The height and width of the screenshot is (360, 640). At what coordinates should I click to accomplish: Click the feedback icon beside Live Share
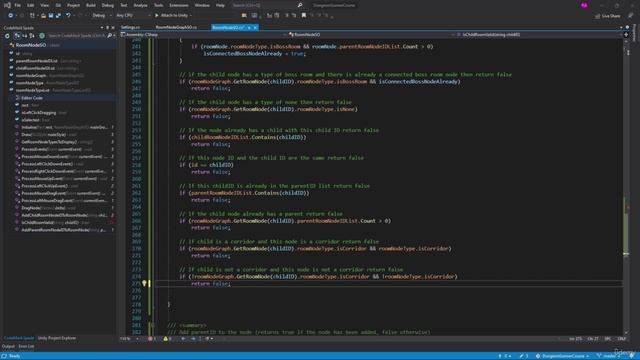[x=631, y=16]
